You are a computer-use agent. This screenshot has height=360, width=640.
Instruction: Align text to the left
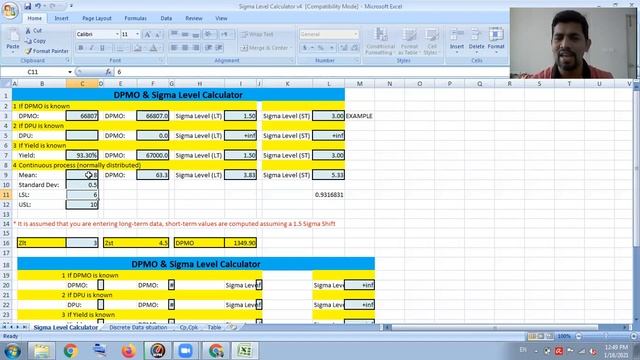click(x=174, y=48)
